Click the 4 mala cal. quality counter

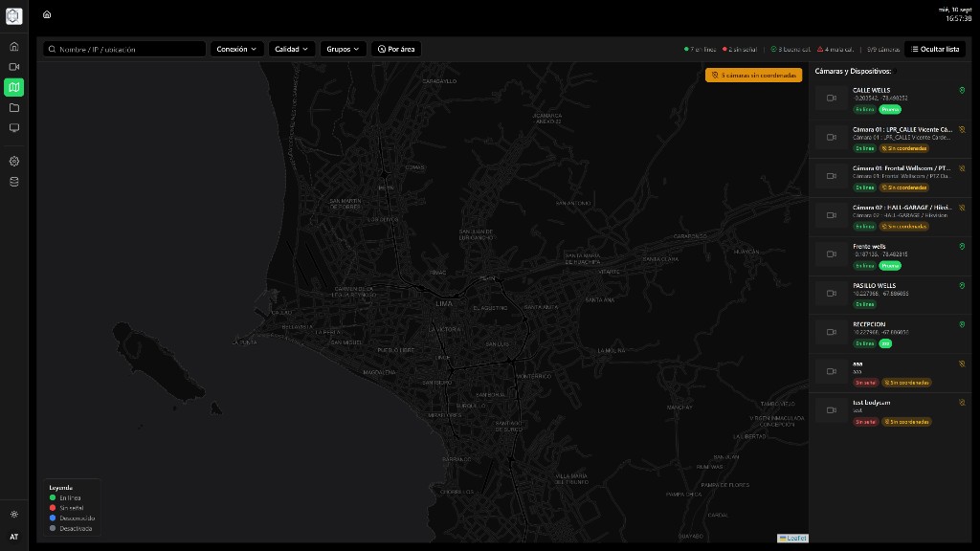tap(835, 50)
